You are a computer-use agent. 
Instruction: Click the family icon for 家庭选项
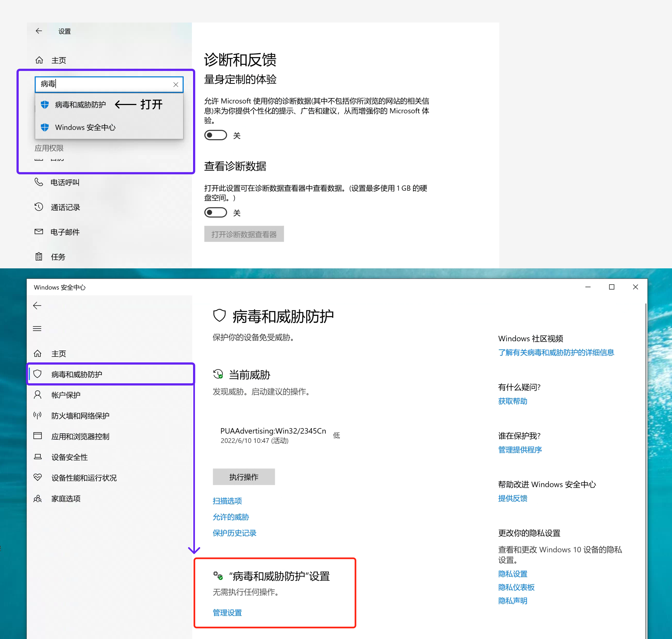(37, 498)
